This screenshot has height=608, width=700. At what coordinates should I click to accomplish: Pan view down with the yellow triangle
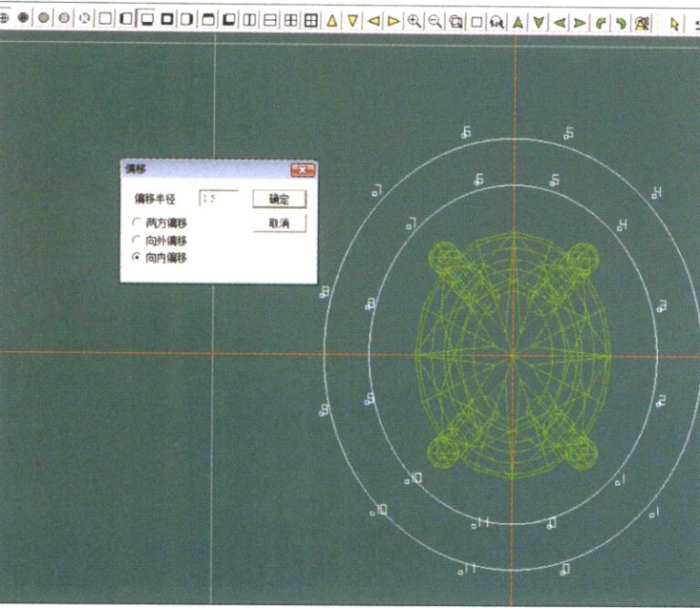[x=353, y=21]
